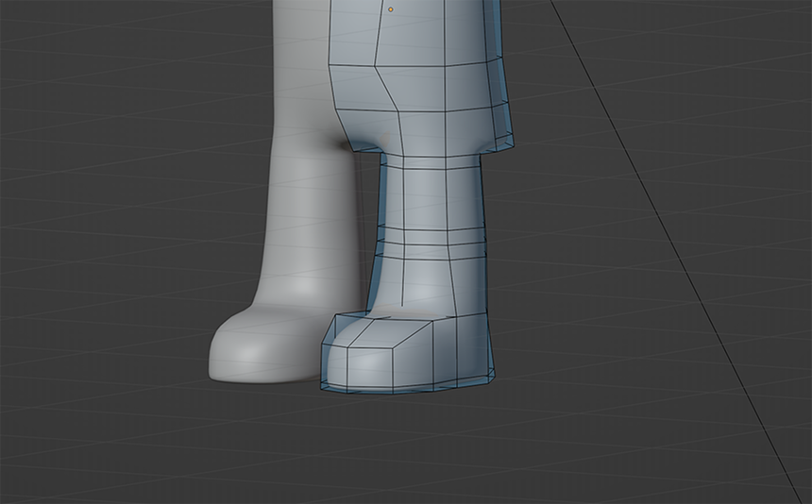
Task: Select the bottom sole edge of the wireframe shoe
Action: coord(406,391)
